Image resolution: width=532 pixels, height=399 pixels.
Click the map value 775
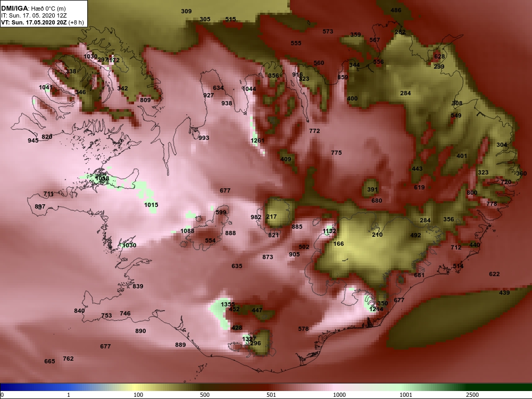coord(336,153)
